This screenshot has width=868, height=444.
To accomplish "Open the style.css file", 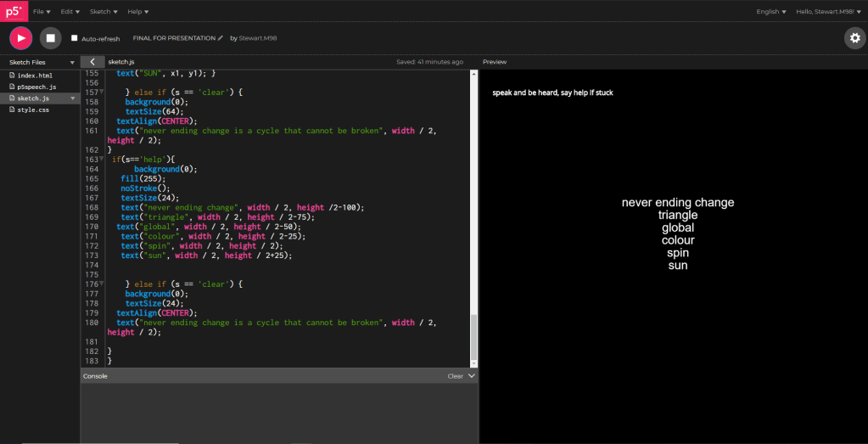I will point(33,110).
